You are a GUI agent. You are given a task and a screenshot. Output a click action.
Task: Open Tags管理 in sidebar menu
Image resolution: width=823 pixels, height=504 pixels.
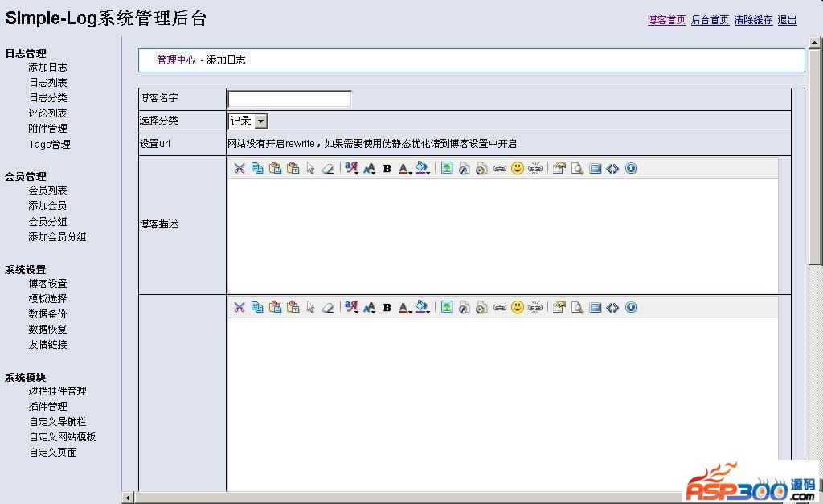[49, 144]
